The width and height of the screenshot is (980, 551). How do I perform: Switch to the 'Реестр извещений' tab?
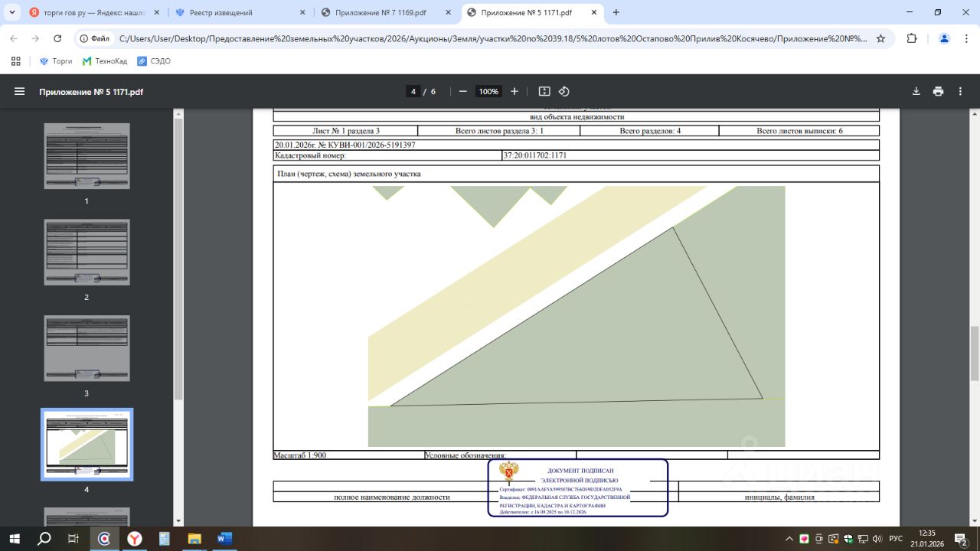[240, 12]
